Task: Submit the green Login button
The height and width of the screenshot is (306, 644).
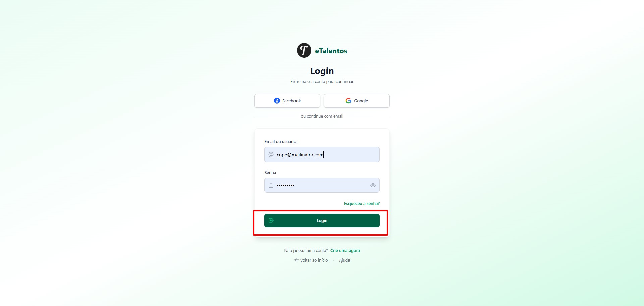Action: [322, 220]
